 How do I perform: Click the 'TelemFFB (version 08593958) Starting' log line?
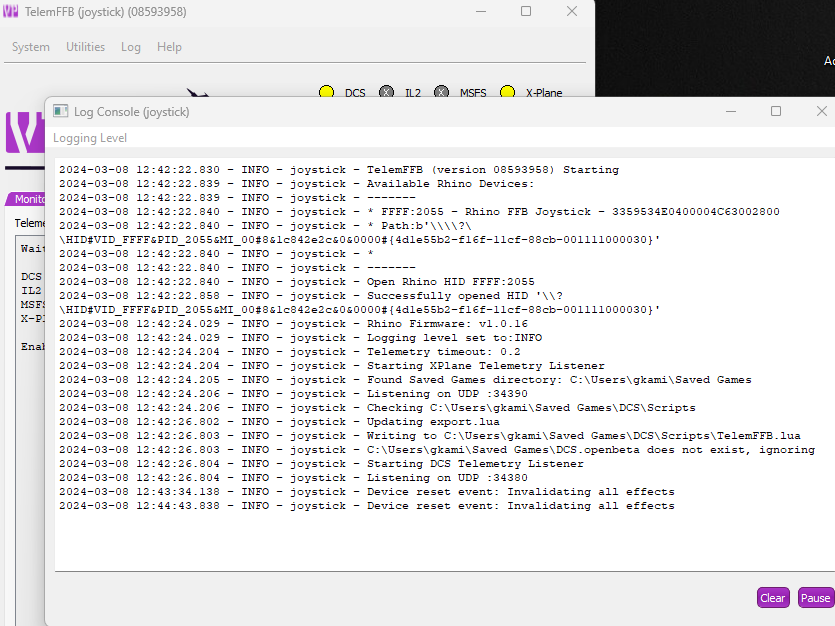(x=339, y=170)
